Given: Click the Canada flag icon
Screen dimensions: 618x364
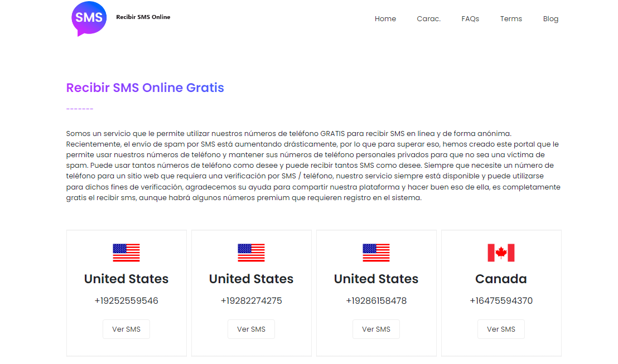Looking at the screenshot, I should pyautogui.click(x=501, y=252).
